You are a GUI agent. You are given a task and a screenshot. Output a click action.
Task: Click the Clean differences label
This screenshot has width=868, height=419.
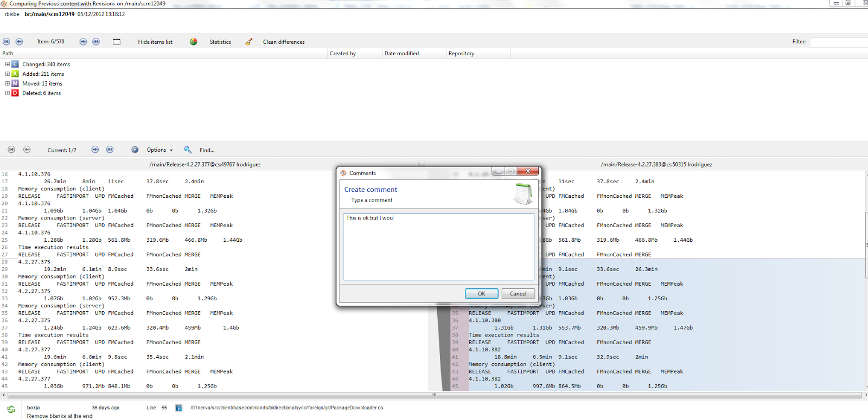pyautogui.click(x=284, y=42)
